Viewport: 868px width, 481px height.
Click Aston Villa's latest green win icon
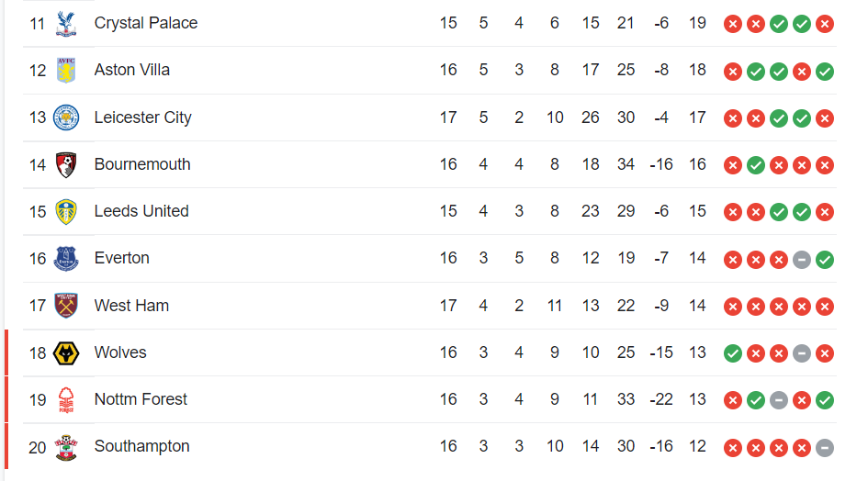825,72
